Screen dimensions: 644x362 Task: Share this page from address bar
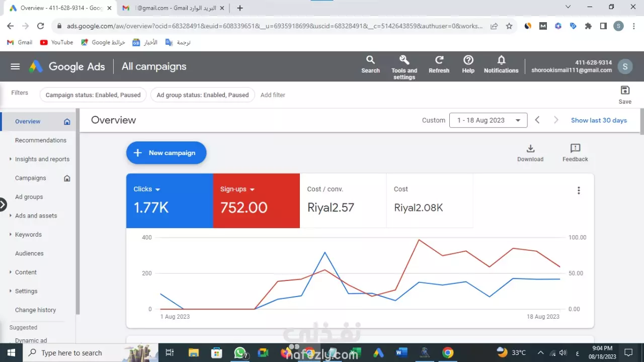[x=494, y=26]
